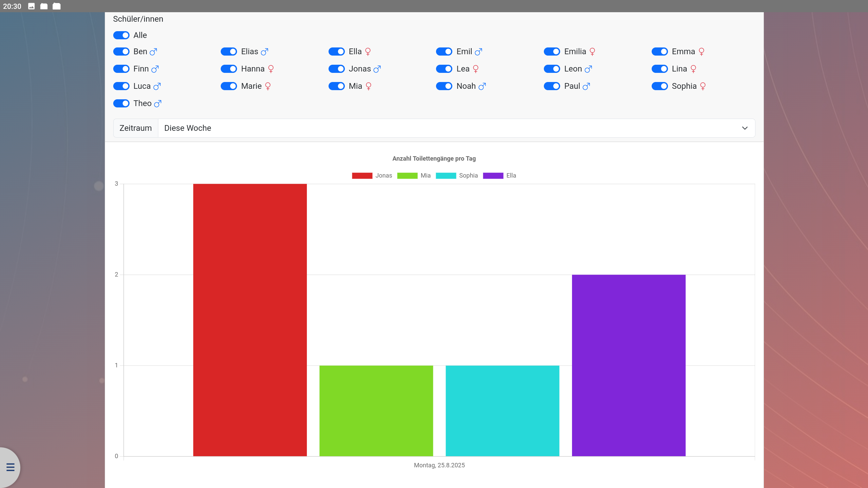Toggle Ella legend label in chart

511,176
